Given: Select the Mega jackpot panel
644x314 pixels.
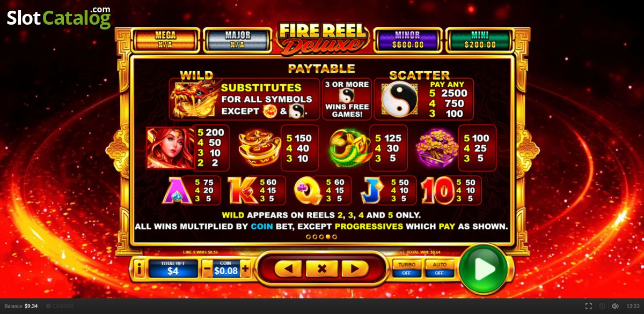Looking at the screenshot, I should (165, 40).
